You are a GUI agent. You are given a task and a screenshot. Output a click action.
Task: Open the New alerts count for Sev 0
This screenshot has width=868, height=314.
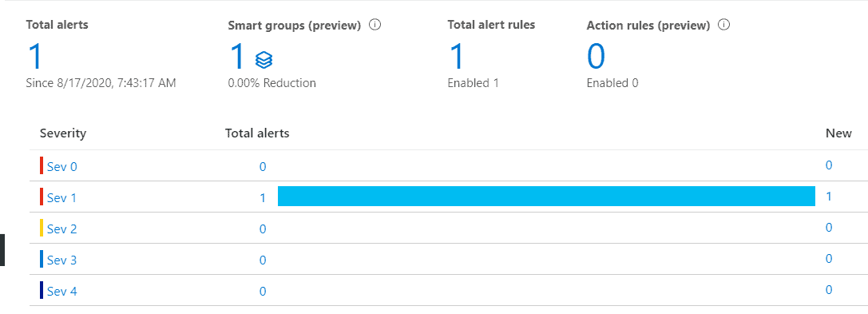tap(829, 165)
